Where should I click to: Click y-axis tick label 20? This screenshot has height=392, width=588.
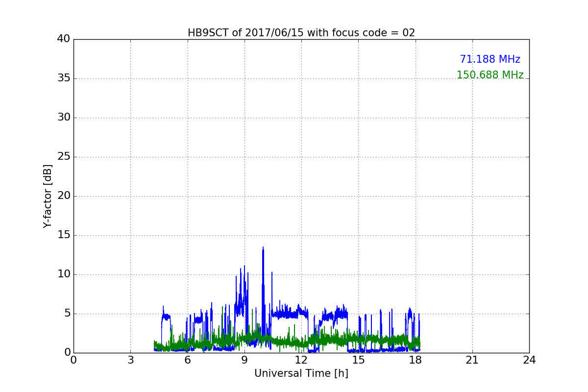coord(63,196)
